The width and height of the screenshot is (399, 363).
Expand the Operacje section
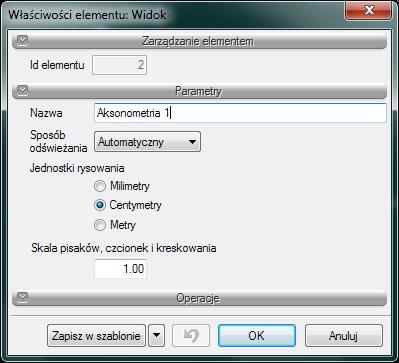click(x=23, y=297)
